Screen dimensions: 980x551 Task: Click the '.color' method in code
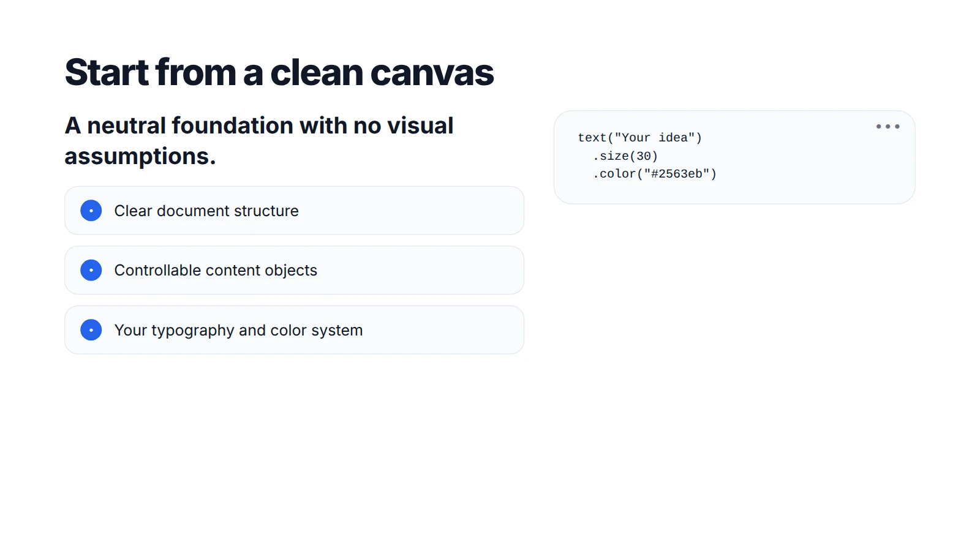coord(614,174)
